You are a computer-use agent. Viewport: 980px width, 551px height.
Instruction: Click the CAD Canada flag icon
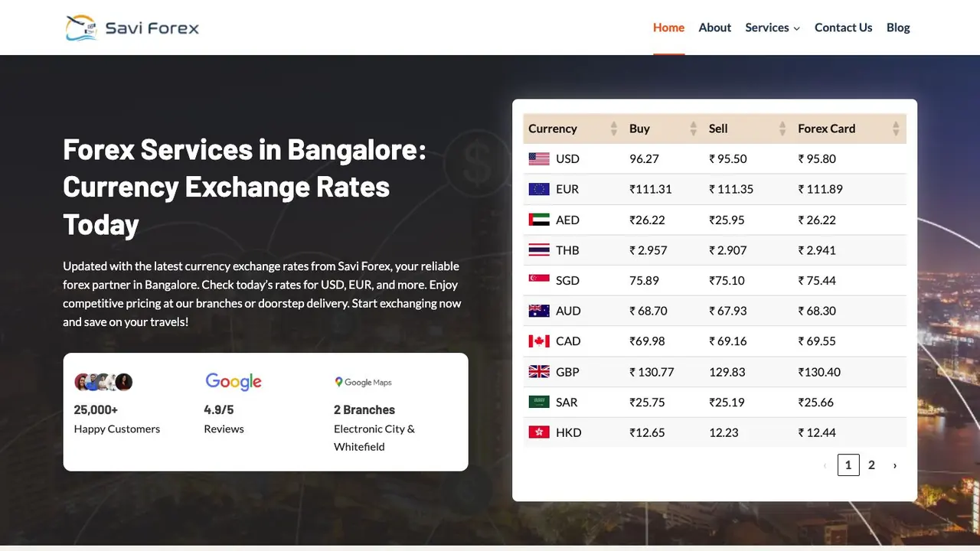(539, 341)
